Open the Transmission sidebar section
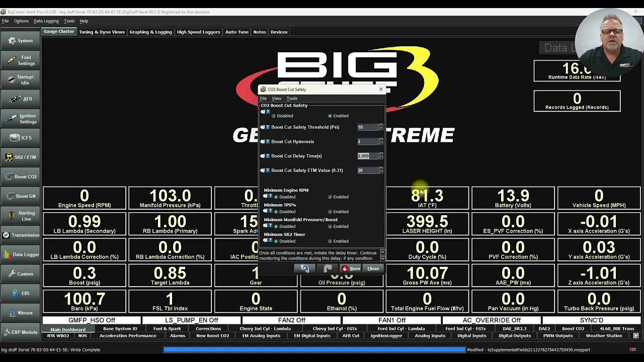Image resolution: width=644 pixels, height=362 pixels. click(x=21, y=235)
